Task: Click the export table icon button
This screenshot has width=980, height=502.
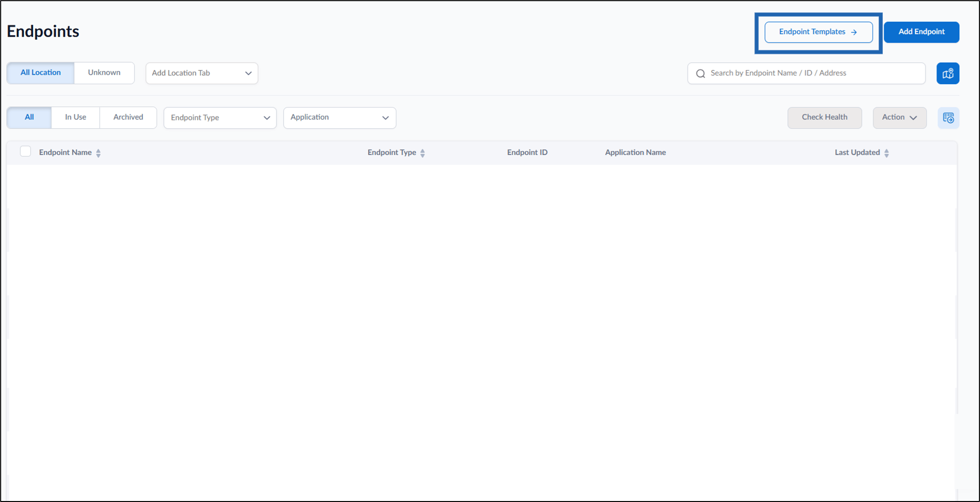Action: point(948,118)
